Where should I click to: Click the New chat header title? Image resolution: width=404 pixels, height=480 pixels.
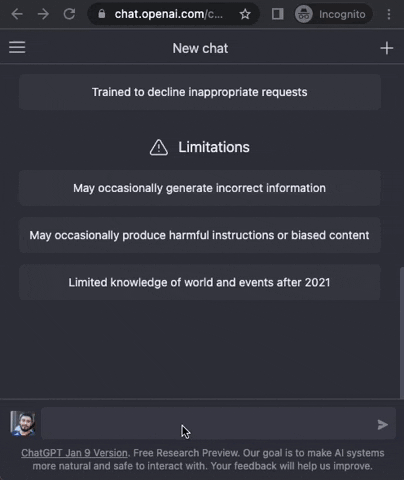200,48
